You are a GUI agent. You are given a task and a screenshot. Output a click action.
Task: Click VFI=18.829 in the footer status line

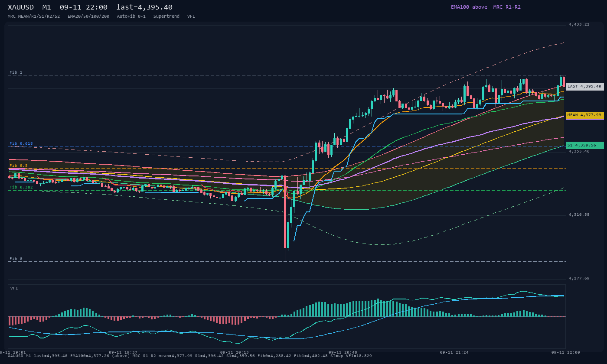(x=359, y=356)
